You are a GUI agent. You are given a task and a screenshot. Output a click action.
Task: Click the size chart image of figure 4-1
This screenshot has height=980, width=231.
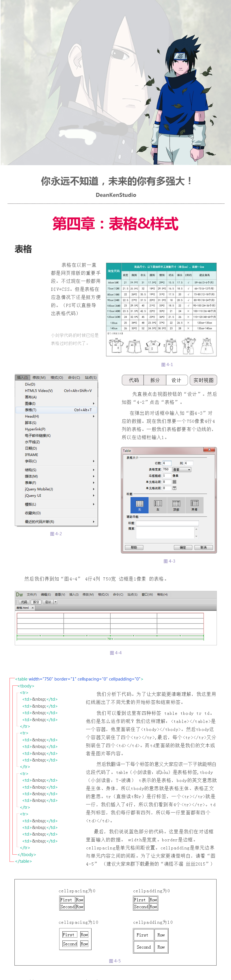click(161, 309)
